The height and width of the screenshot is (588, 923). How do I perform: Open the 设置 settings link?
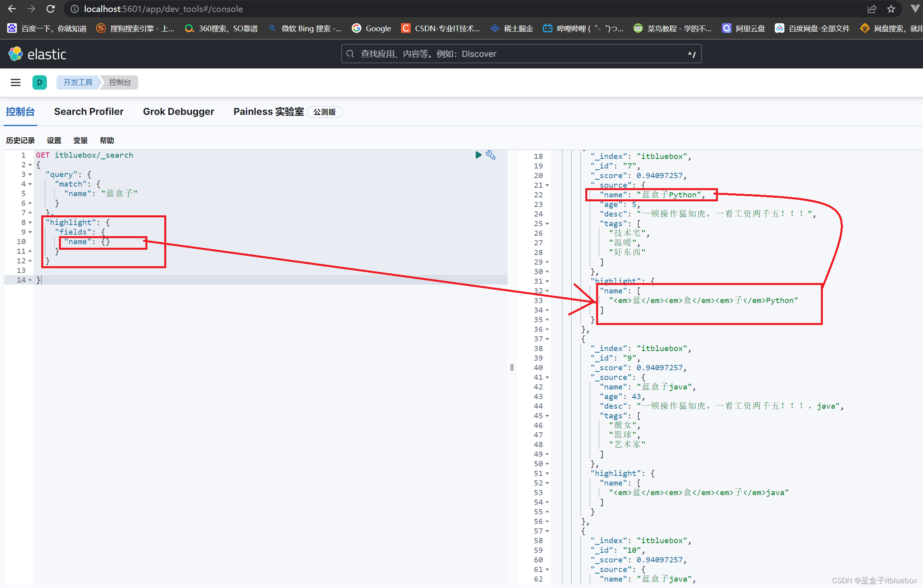[54, 140]
